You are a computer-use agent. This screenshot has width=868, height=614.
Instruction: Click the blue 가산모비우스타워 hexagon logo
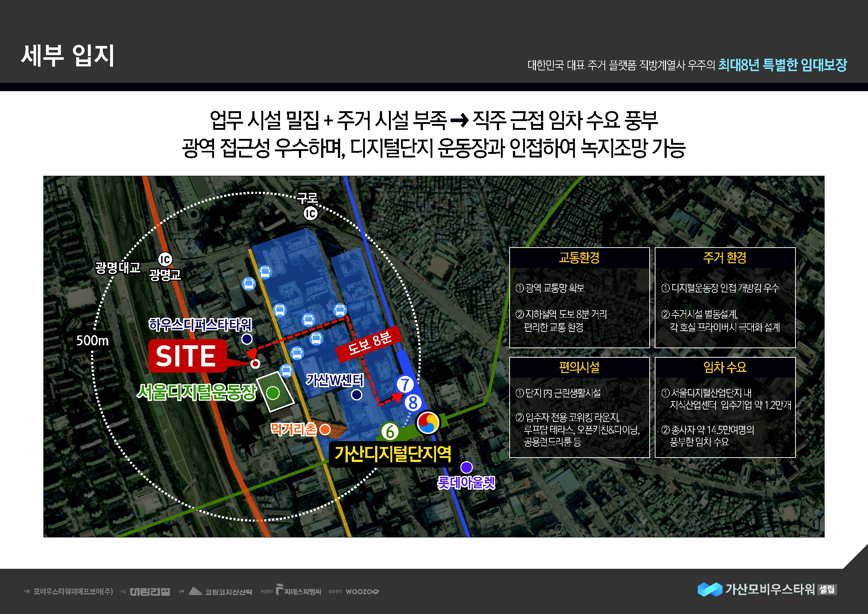(709, 590)
